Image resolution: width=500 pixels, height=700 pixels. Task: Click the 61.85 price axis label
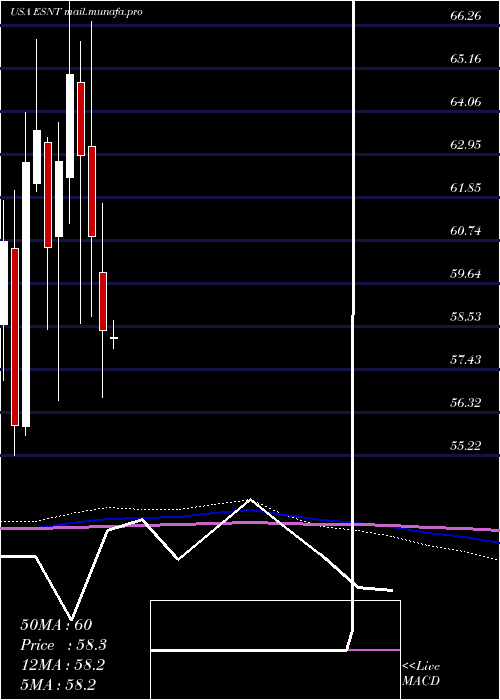pyautogui.click(x=466, y=188)
